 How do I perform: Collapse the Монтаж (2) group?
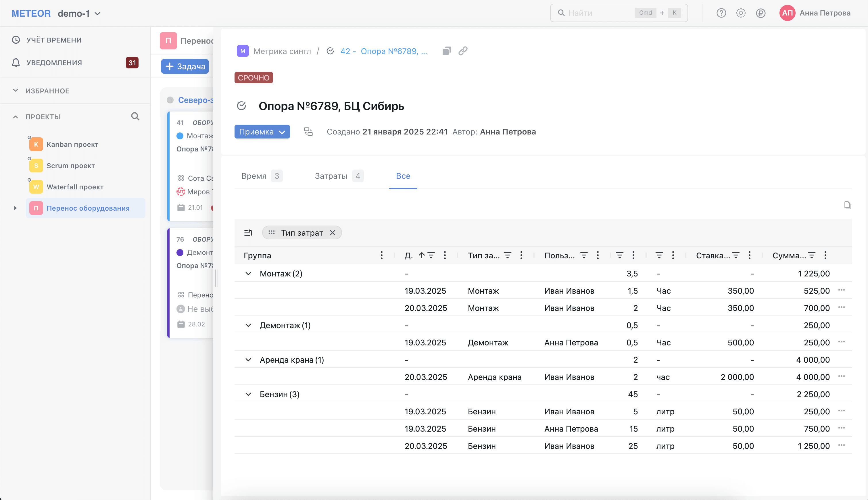[248, 274]
